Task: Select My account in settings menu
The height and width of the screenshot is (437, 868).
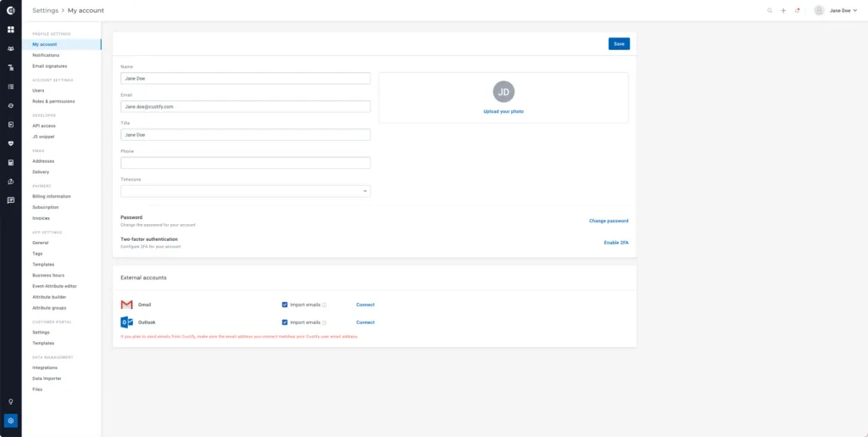Action: pos(61,44)
